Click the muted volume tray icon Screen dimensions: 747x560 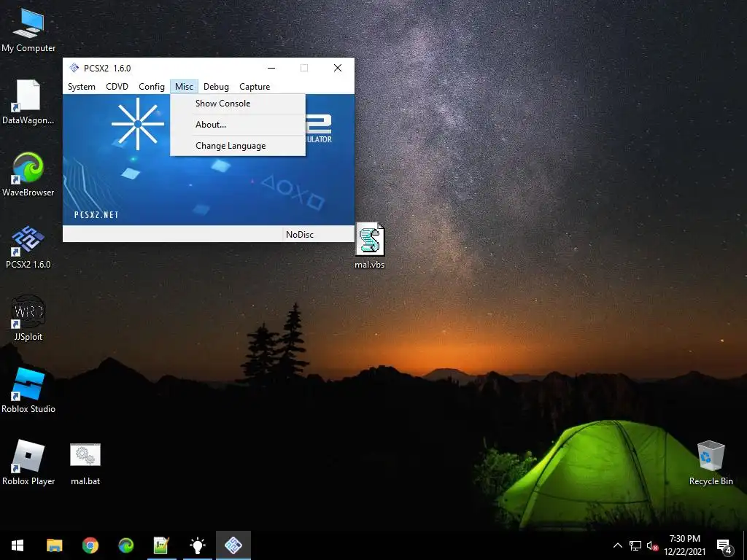[x=652, y=545]
